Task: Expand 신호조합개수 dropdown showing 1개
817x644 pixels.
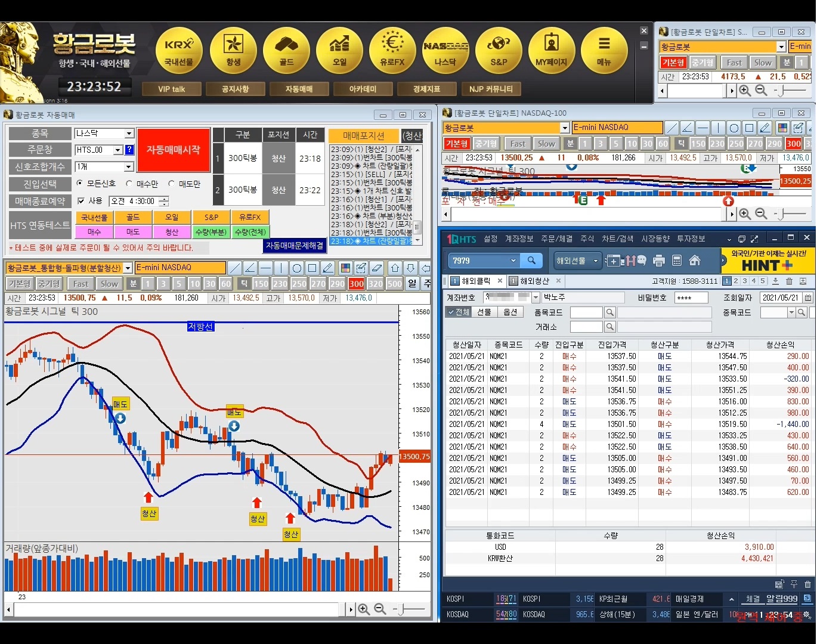Action: click(129, 167)
